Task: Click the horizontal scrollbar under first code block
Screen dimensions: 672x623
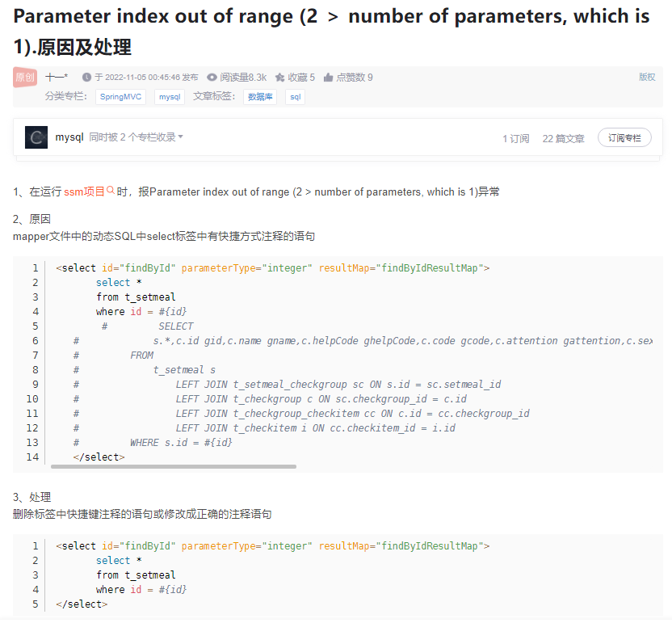Action: pyautogui.click(x=174, y=466)
